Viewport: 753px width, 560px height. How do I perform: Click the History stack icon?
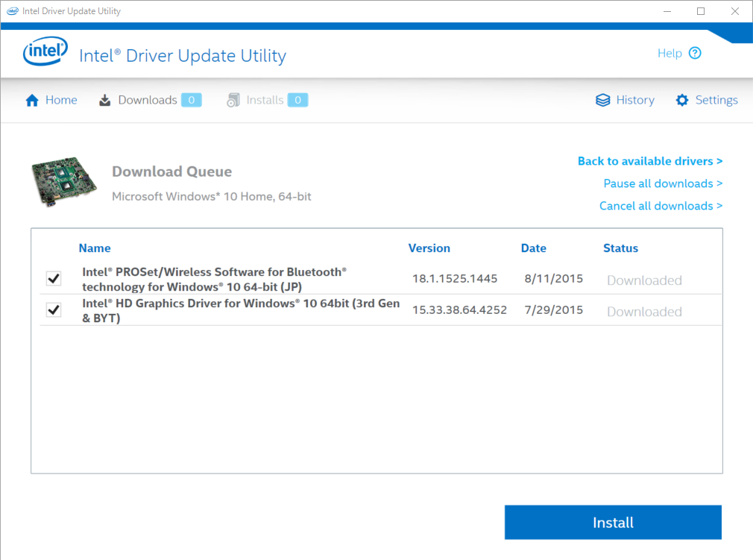602,101
